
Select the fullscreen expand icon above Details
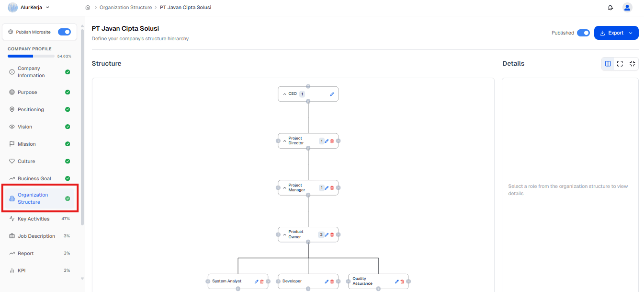[620, 63]
